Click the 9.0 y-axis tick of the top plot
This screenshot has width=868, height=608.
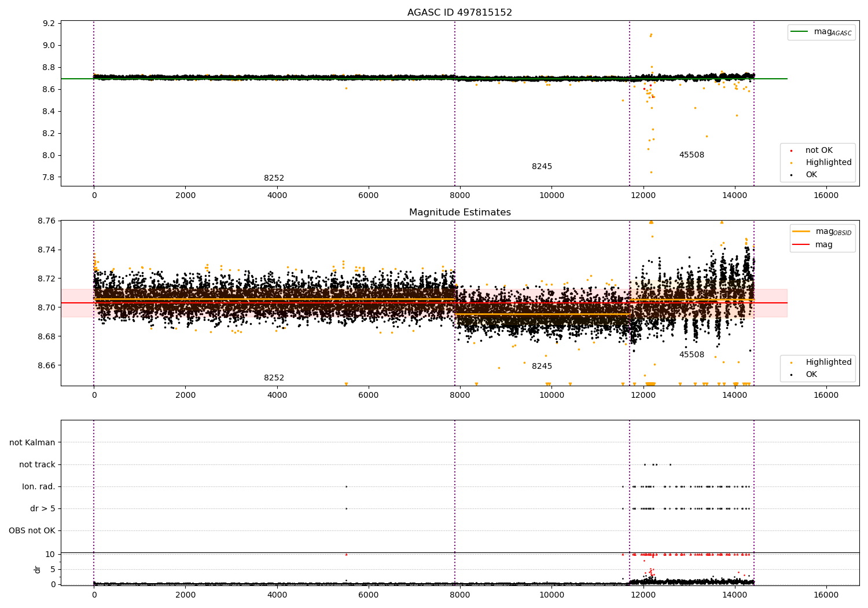pos(49,45)
